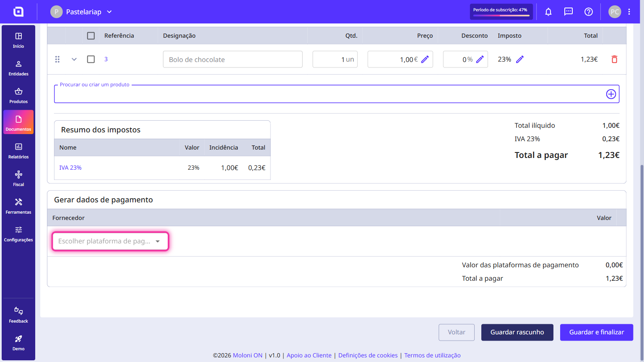
Task: Delete the Bolo de chocolate row
Action: pos(614,59)
